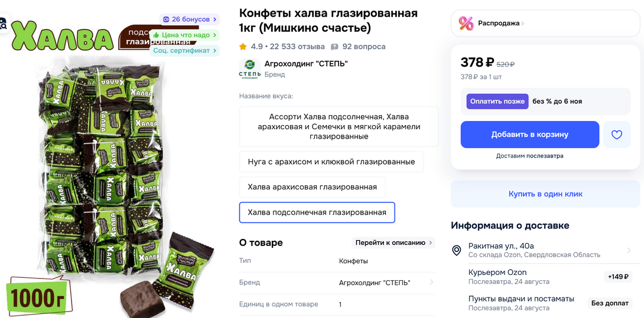Choose the Ассорти Халва подсолнечная flavor option
The height and width of the screenshot is (318, 644).
(339, 126)
